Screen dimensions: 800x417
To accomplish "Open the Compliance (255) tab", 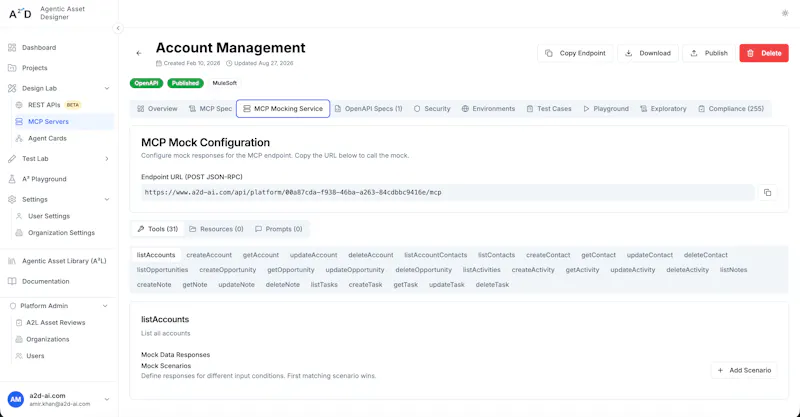I will 731,109.
